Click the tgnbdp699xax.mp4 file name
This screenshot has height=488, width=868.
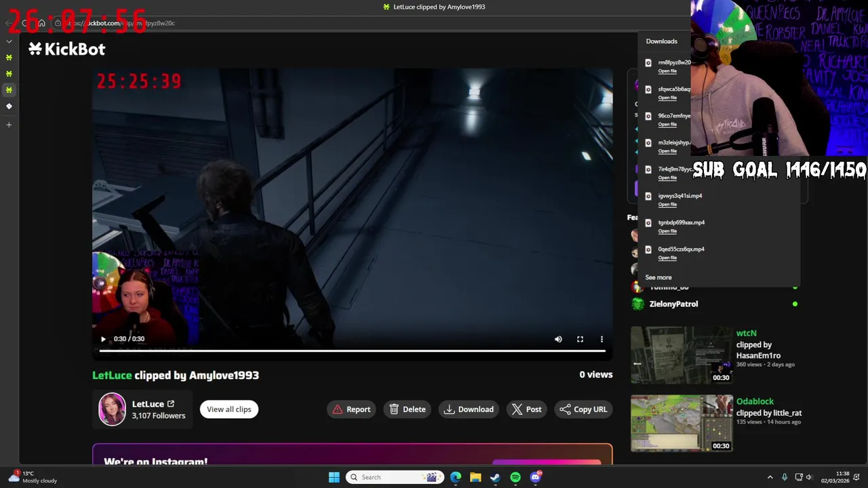[681, 222]
